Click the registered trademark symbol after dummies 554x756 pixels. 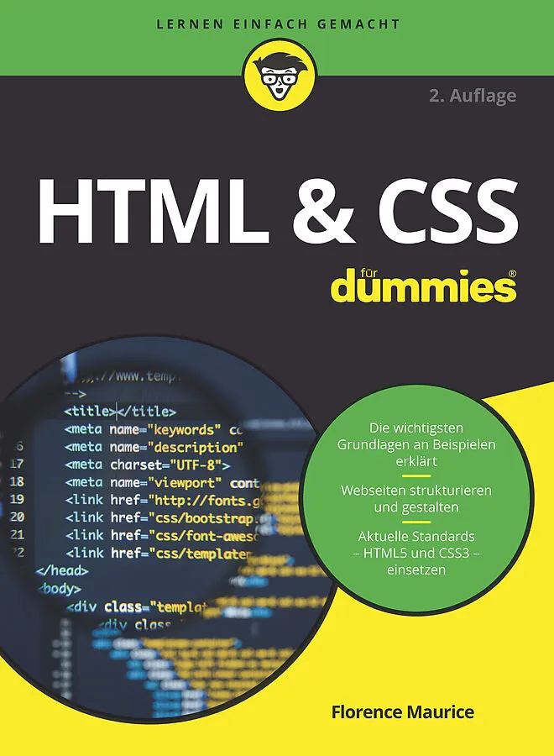510,273
